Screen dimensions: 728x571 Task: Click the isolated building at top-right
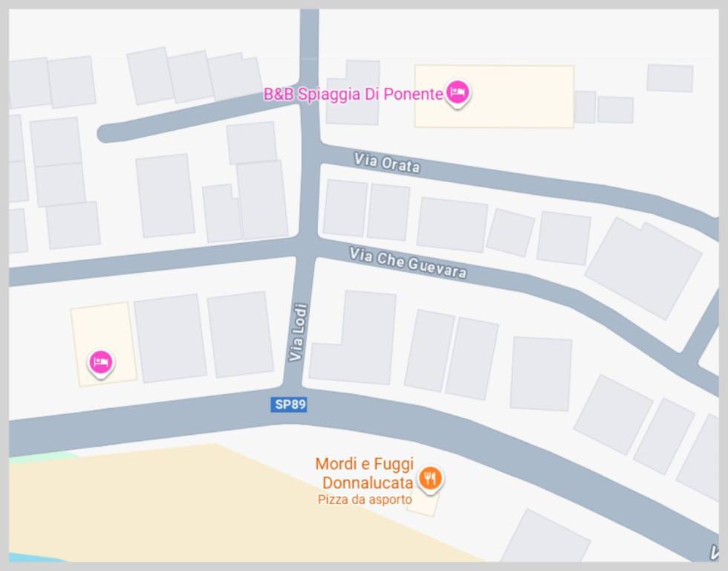click(670, 78)
